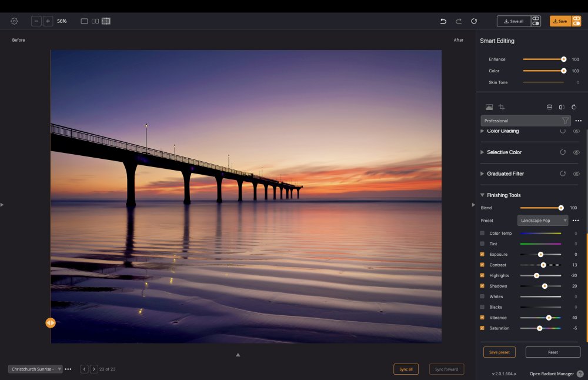The width and height of the screenshot is (588, 380).
Task: Switch to split before/after view mode
Action: tap(106, 21)
